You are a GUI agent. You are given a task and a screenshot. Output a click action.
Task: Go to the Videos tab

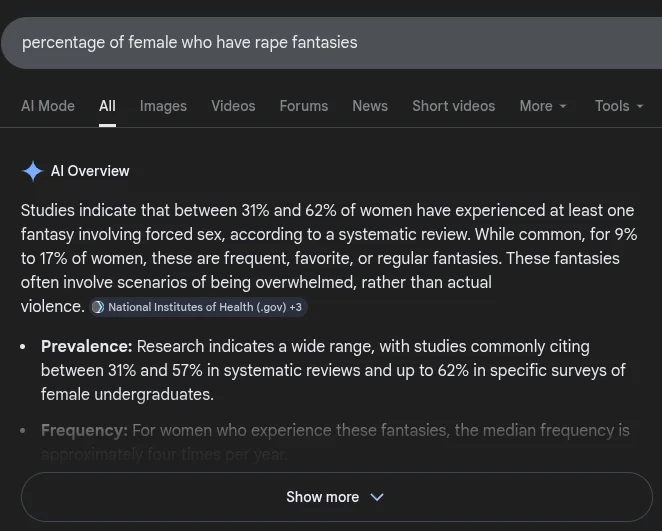pyautogui.click(x=233, y=106)
